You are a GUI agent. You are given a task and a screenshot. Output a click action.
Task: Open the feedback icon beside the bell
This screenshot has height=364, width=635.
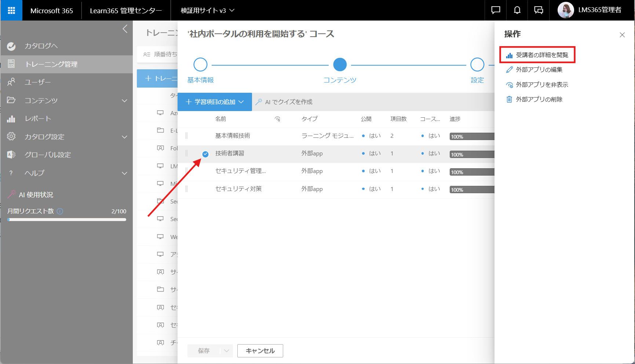pos(539,10)
